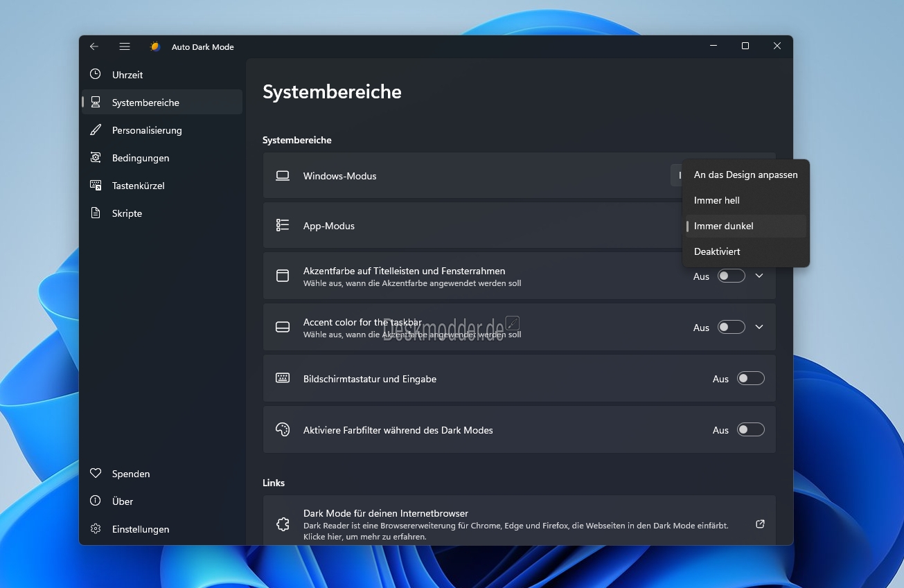Show the Tastenkürzel page
The height and width of the screenshot is (588, 904).
point(162,185)
